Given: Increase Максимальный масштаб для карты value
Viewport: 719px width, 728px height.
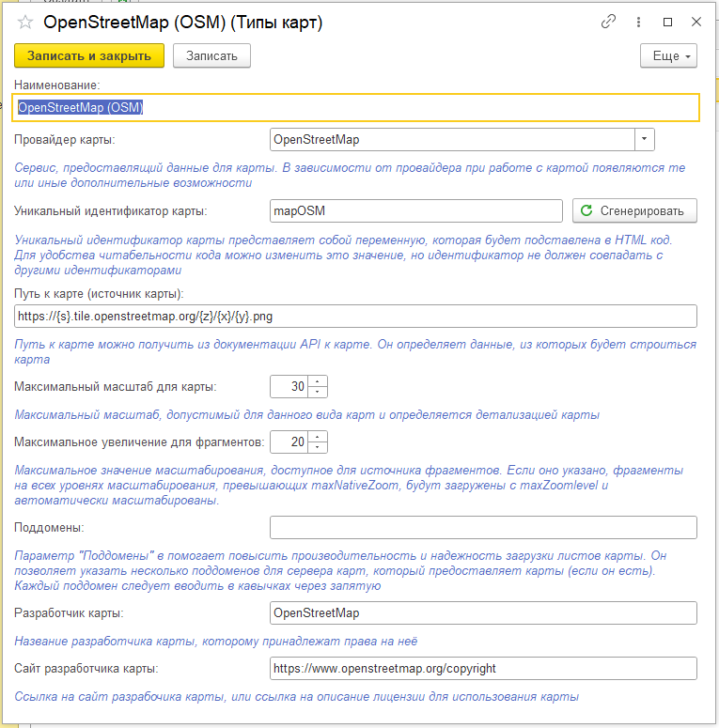Looking at the screenshot, I should (x=318, y=381).
